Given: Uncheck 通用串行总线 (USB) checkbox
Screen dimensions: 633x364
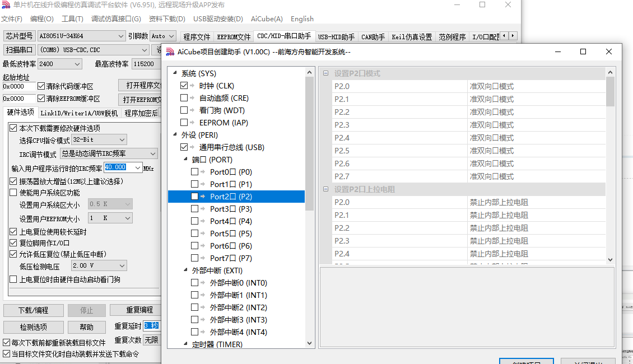Looking at the screenshot, I should 184,147.
